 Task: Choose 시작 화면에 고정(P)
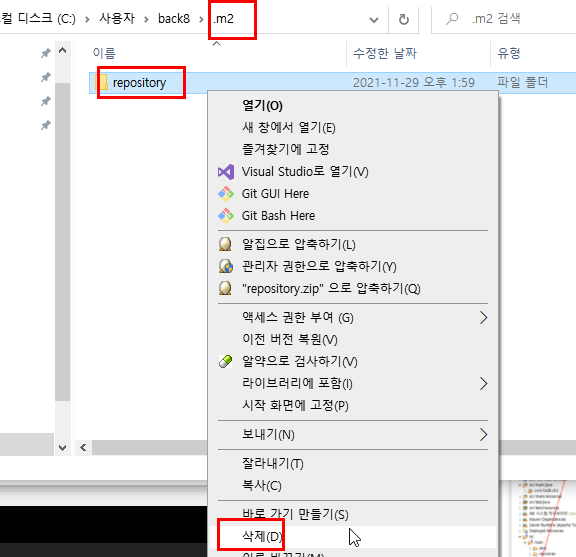[x=353, y=405]
